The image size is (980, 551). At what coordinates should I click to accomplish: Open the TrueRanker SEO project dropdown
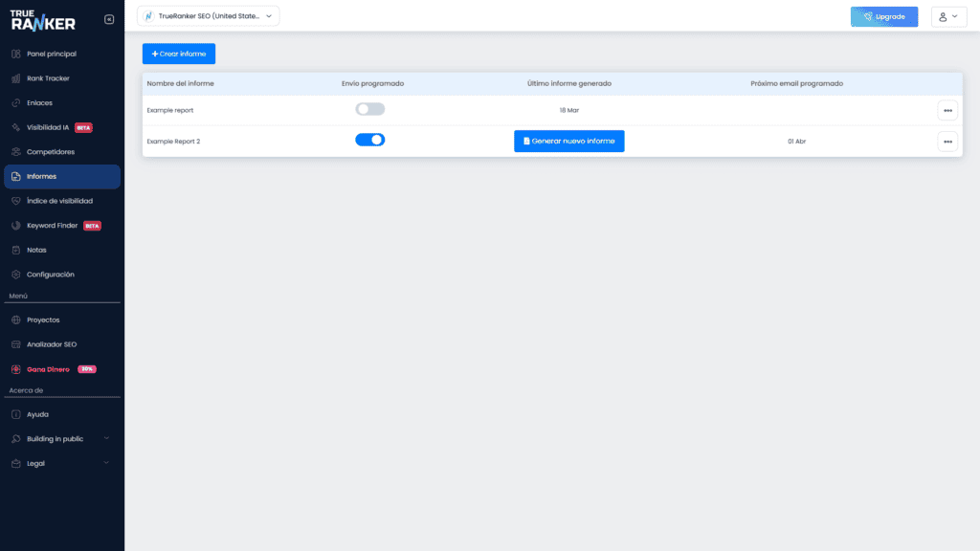(x=209, y=16)
